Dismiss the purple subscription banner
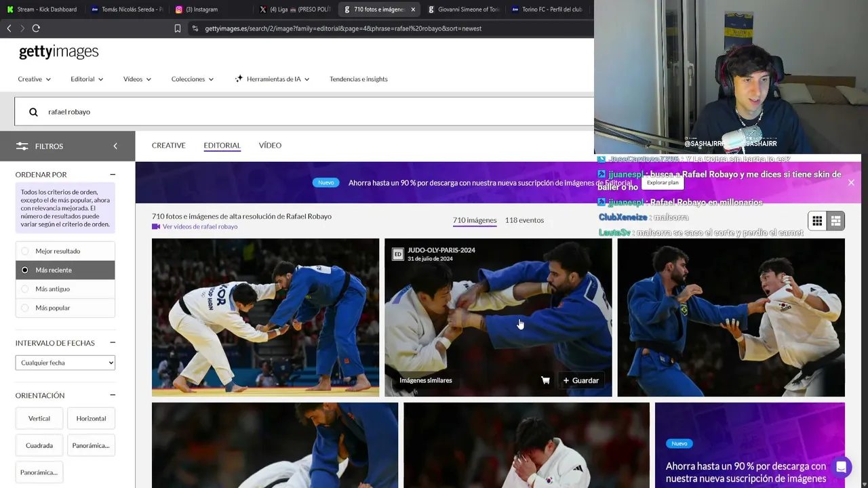This screenshot has width=868, height=488. (851, 182)
